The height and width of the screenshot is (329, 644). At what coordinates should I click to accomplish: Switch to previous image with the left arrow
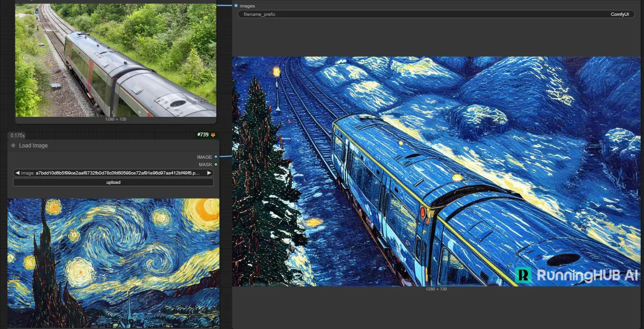(x=17, y=173)
